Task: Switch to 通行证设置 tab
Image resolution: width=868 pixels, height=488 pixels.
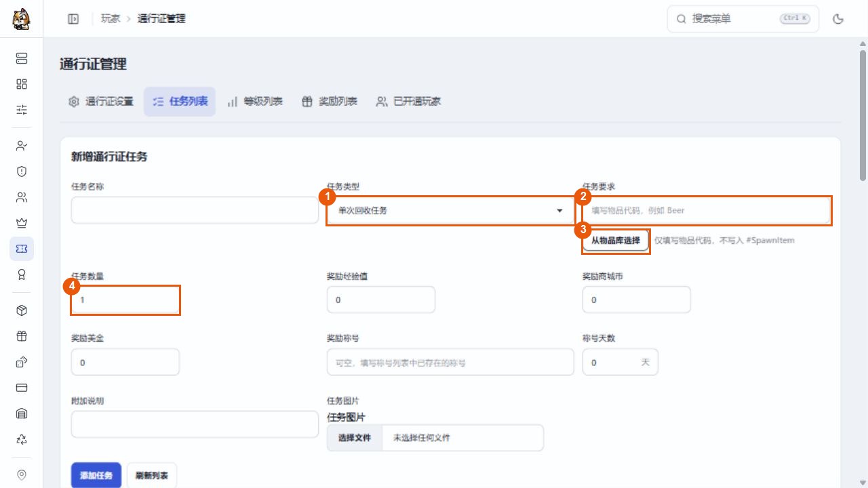Action: pyautogui.click(x=101, y=102)
